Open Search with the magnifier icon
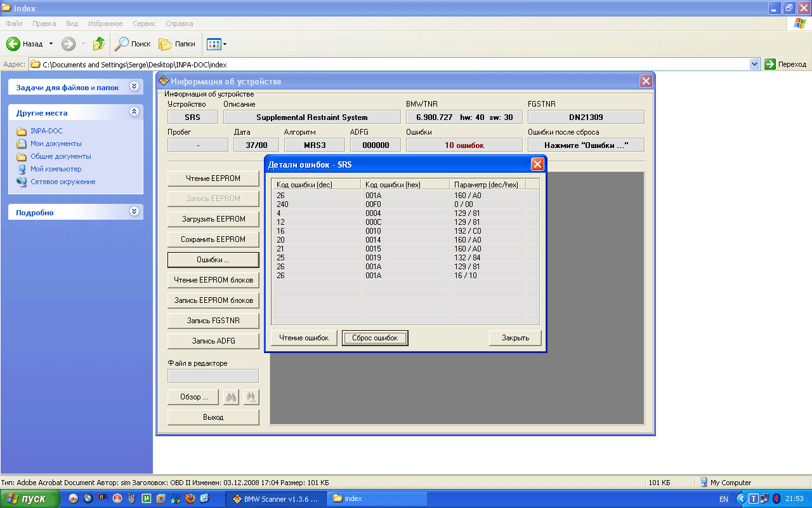The image size is (812, 508). click(121, 44)
